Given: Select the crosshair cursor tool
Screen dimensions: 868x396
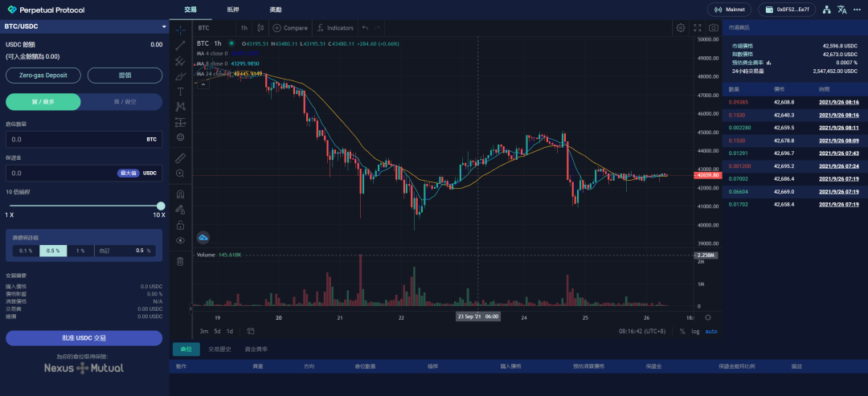Looking at the screenshot, I should coord(180,31).
